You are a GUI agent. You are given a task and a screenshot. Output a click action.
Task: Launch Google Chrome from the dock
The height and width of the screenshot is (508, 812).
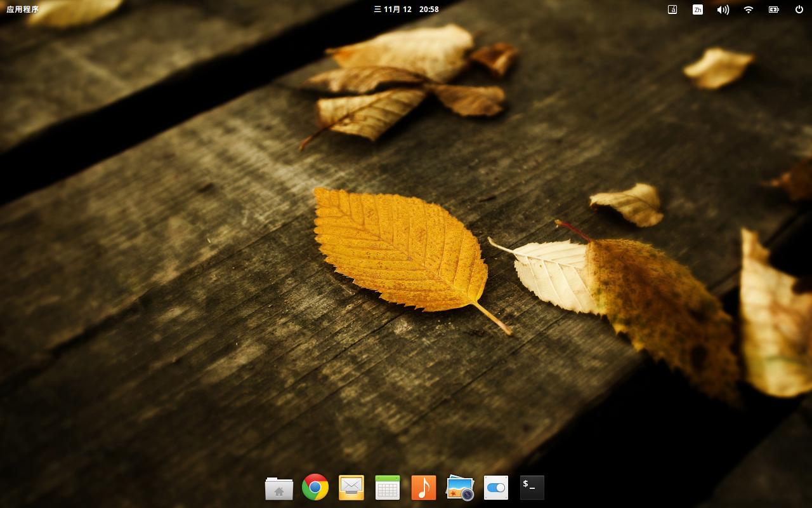[x=315, y=488]
